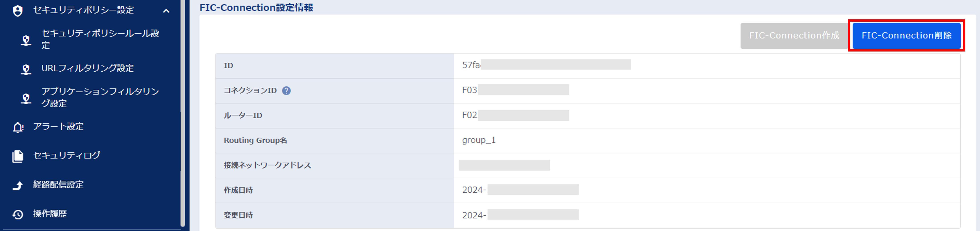Open セキュリティポリシールール設定 menu item

pos(100,39)
